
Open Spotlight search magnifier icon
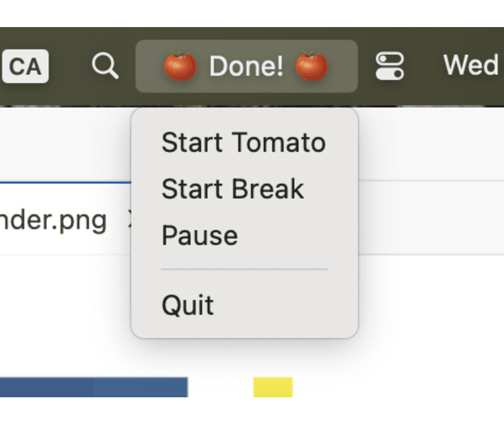(105, 66)
